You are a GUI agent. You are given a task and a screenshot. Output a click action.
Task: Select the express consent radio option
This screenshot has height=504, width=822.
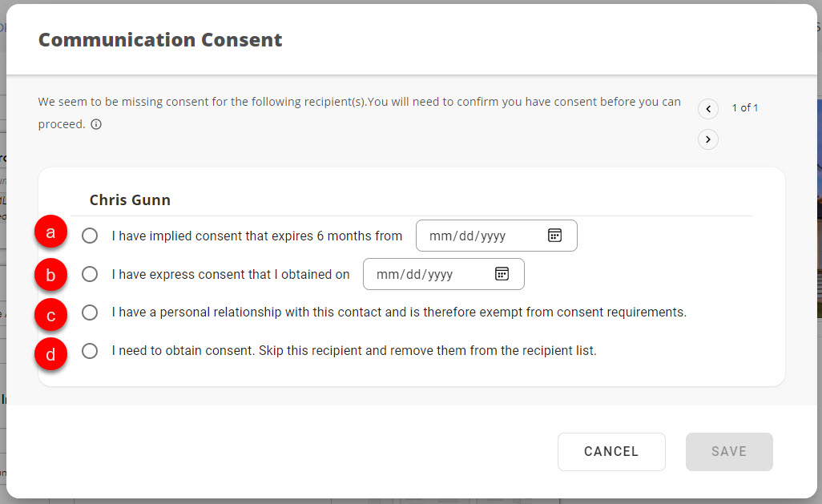tap(90, 274)
